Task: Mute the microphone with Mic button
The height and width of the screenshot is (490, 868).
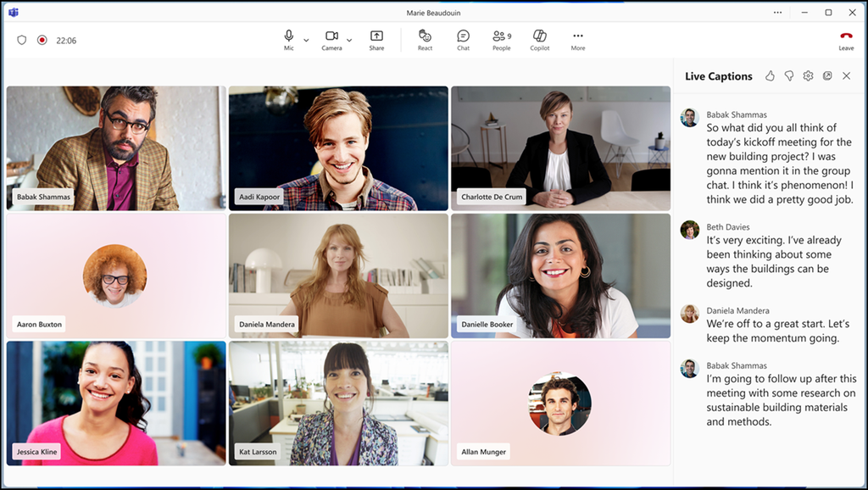Action: tap(288, 40)
